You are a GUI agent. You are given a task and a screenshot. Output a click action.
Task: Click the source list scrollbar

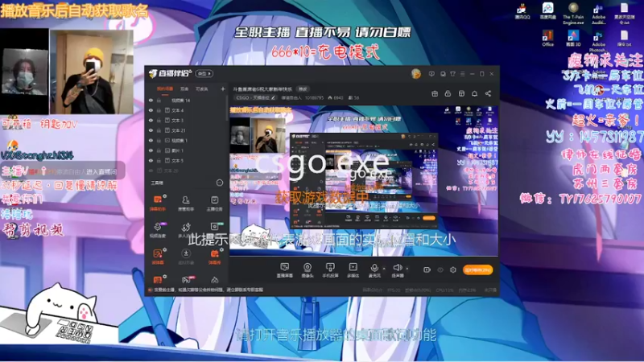coord(227,109)
